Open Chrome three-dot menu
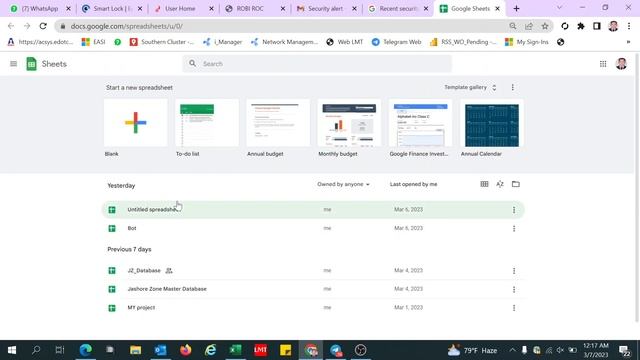 [629, 26]
